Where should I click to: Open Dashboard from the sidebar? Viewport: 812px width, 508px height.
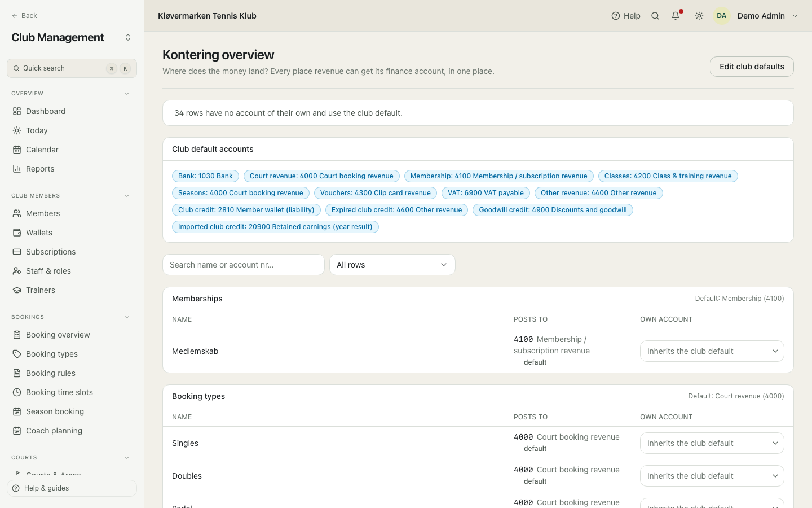(72, 111)
